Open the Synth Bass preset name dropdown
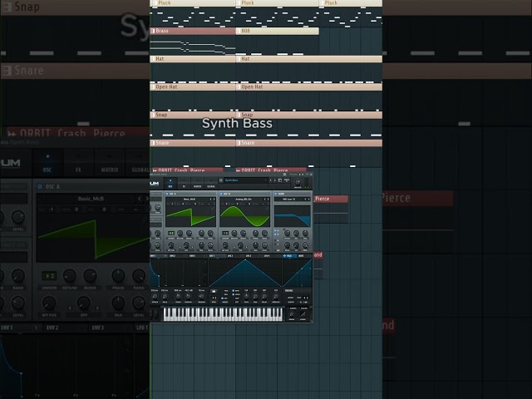The width and height of the screenshot is (532, 399). pos(246,180)
